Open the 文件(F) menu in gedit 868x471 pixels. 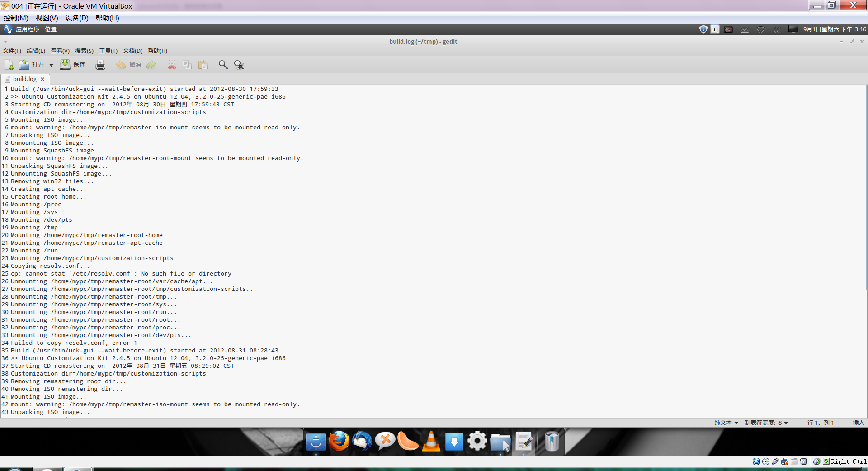pos(12,51)
